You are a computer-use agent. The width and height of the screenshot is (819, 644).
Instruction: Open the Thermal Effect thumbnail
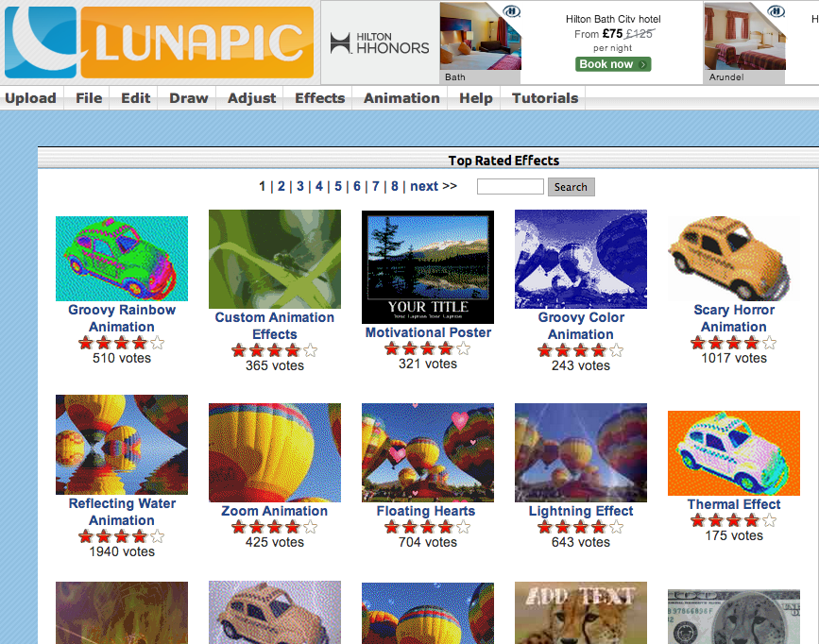(734, 453)
